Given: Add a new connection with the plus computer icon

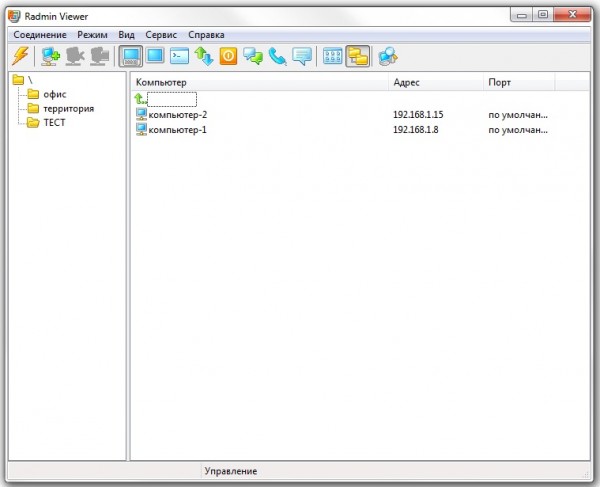Looking at the screenshot, I should pos(51,56).
